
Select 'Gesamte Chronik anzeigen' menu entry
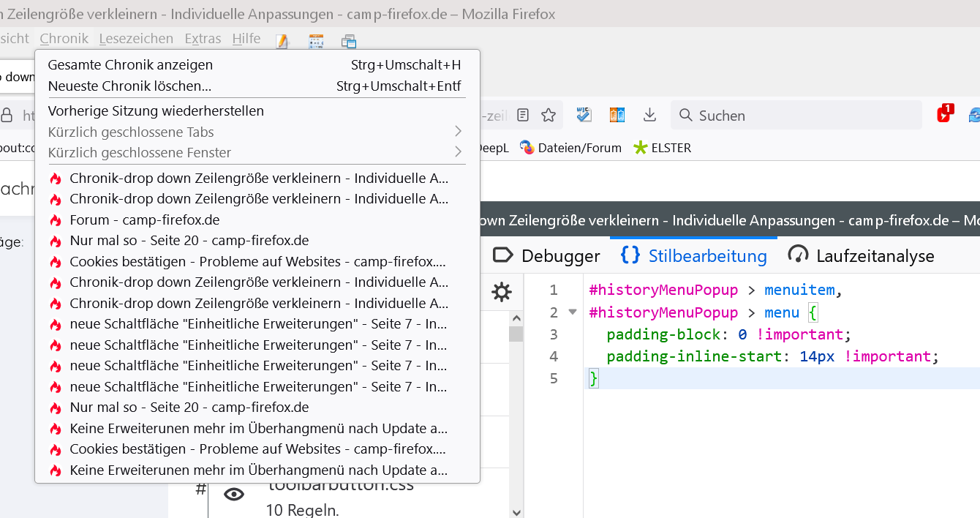click(x=130, y=65)
